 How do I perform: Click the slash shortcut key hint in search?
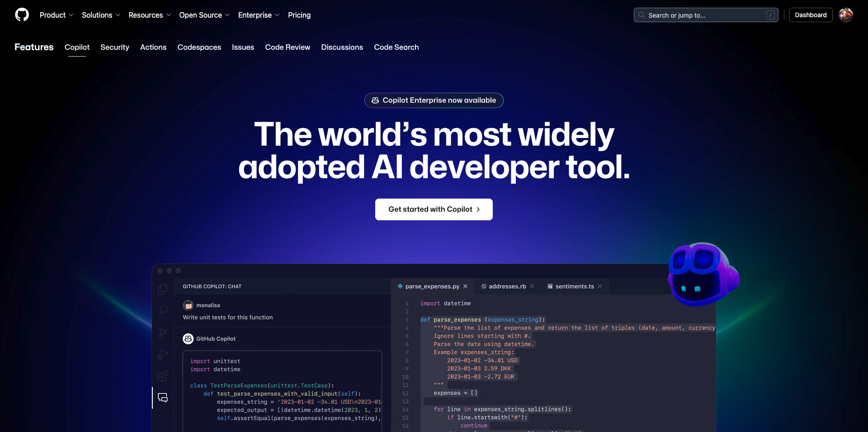point(770,15)
